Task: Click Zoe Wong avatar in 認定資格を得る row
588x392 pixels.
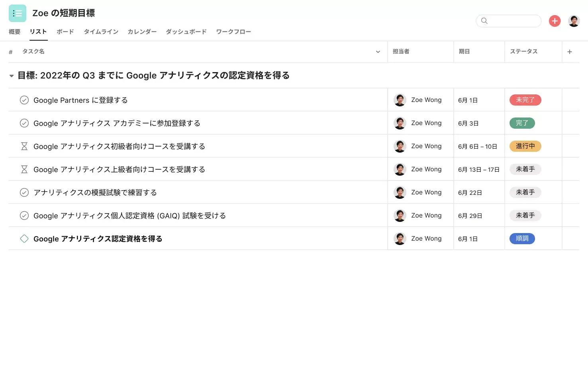Action: pyautogui.click(x=400, y=239)
